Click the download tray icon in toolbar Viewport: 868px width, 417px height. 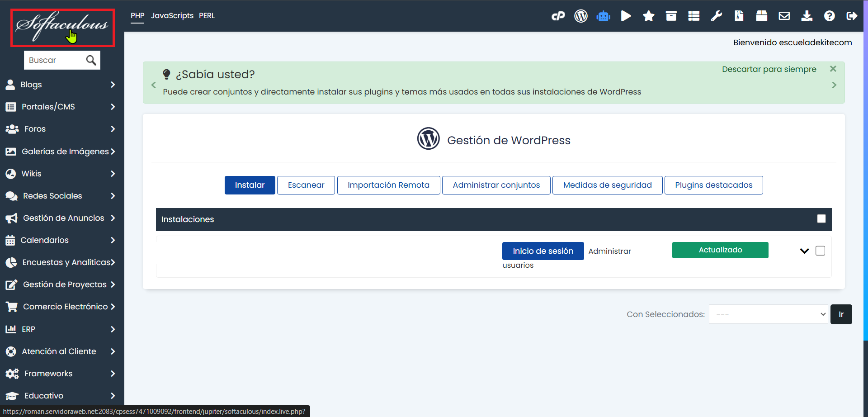(x=807, y=16)
